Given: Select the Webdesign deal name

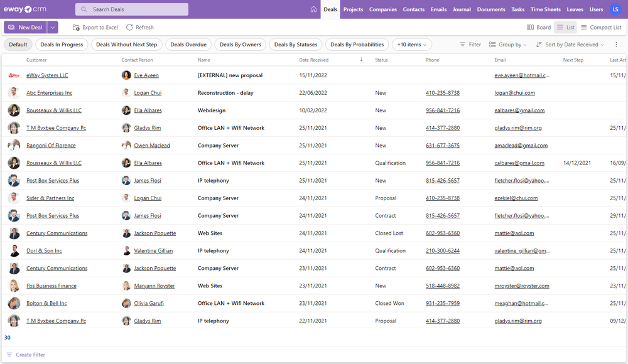Looking at the screenshot, I should click(x=212, y=110).
